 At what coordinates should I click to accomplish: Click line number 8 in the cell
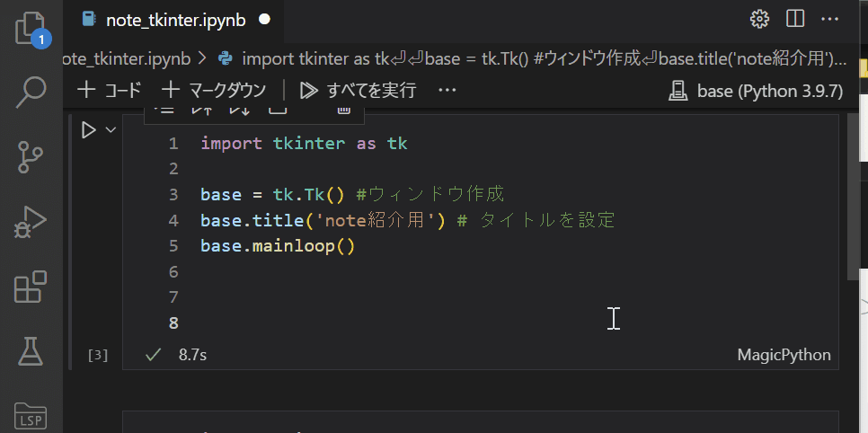point(173,323)
